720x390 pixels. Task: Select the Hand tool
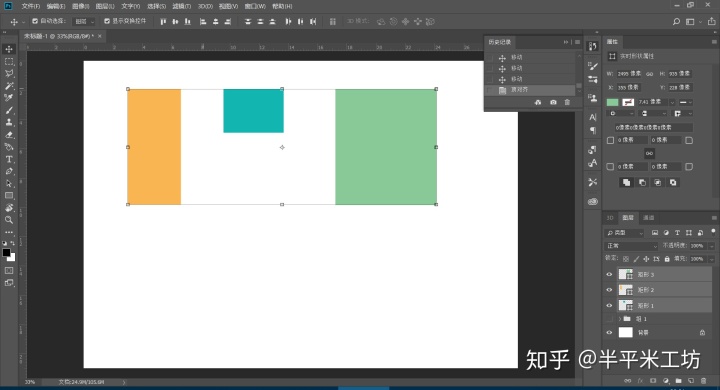point(9,208)
